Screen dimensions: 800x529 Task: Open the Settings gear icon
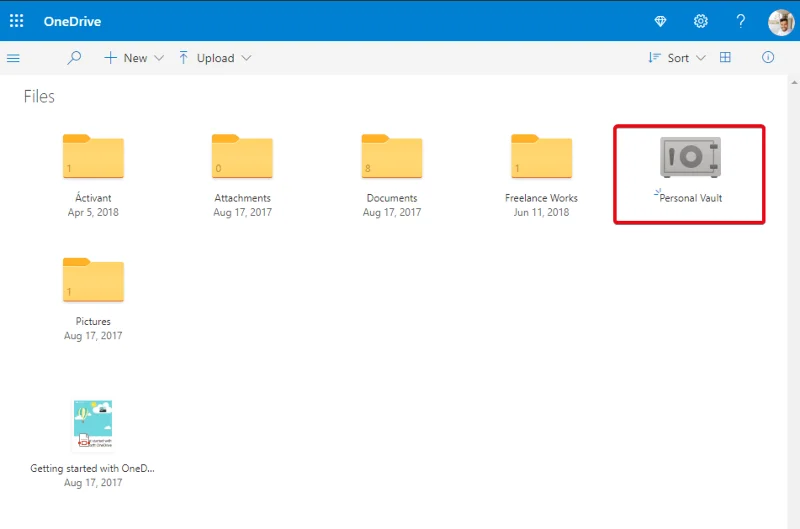[x=701, y=21]
